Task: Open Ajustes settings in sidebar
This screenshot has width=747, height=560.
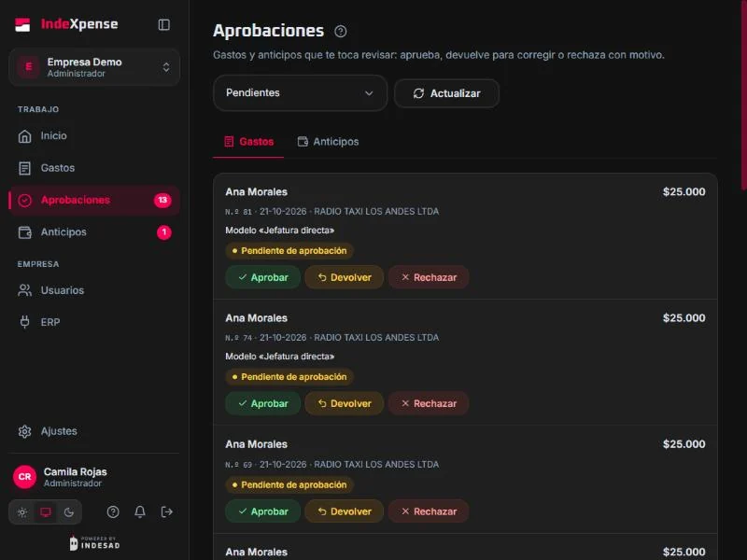Action: (x=94, y=431)
